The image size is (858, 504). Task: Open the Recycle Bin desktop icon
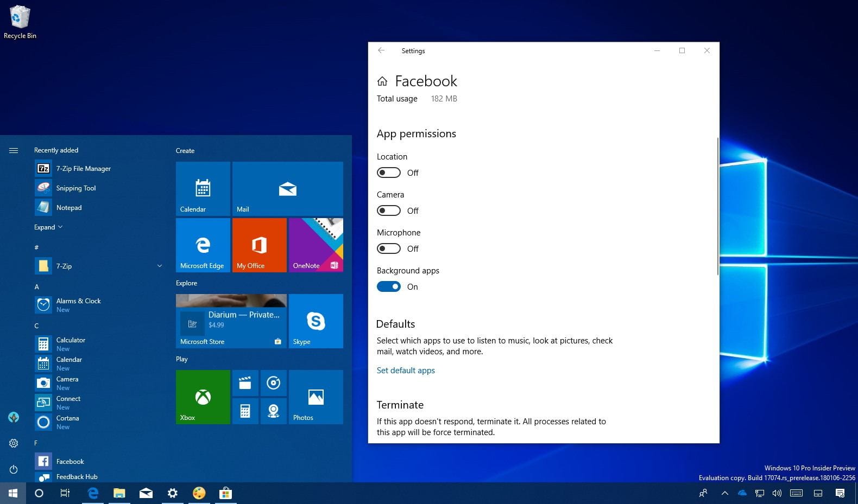tap(20, 23)
